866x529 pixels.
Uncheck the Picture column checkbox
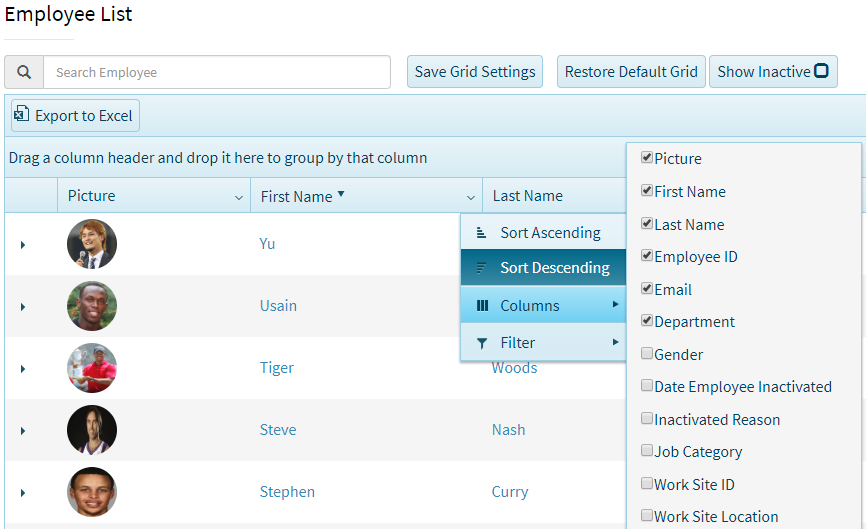click(x=647, y=158)
